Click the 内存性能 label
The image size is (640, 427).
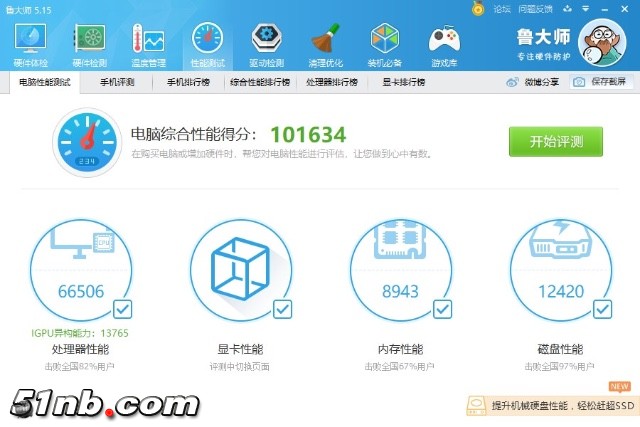[400, 349]
